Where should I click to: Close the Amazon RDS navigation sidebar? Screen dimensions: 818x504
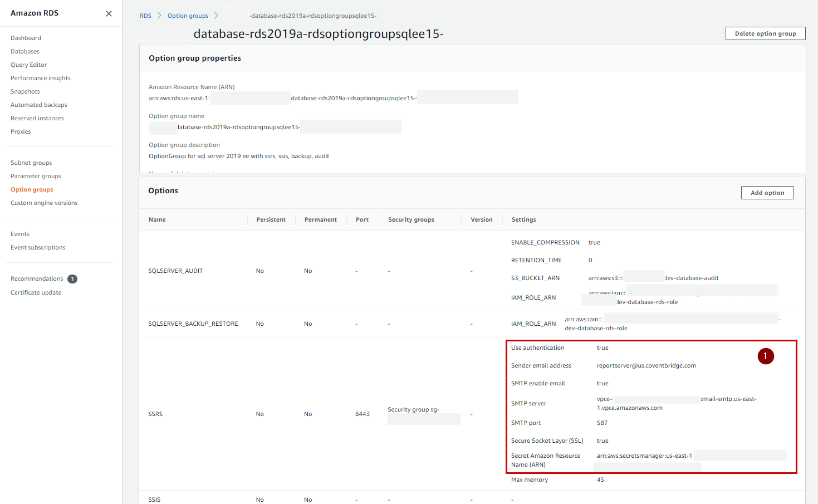point(109,13)
